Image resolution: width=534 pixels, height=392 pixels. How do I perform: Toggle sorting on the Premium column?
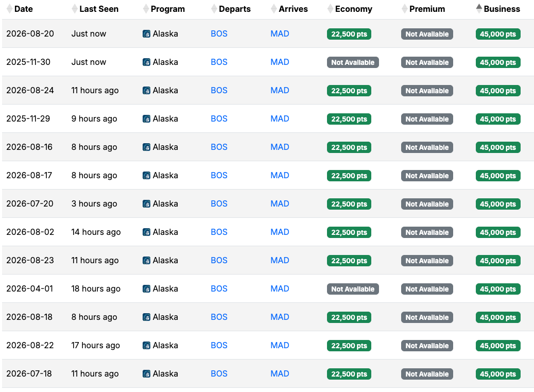403,9
